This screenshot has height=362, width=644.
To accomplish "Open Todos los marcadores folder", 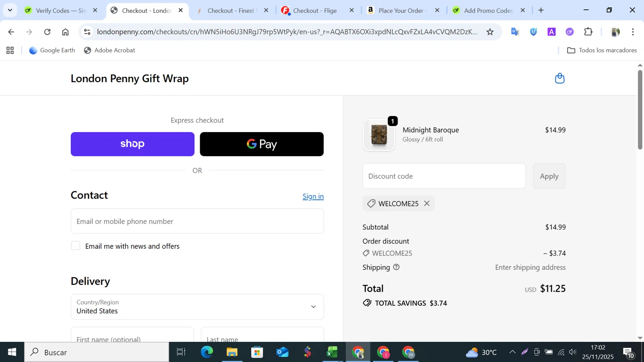I will point(602,50).
